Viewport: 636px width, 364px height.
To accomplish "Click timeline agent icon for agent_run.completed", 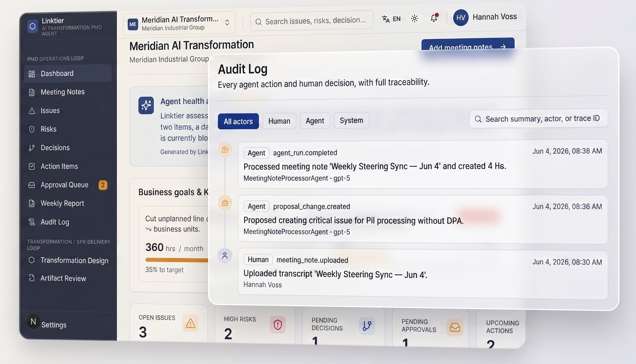I will tap(225, 150).
